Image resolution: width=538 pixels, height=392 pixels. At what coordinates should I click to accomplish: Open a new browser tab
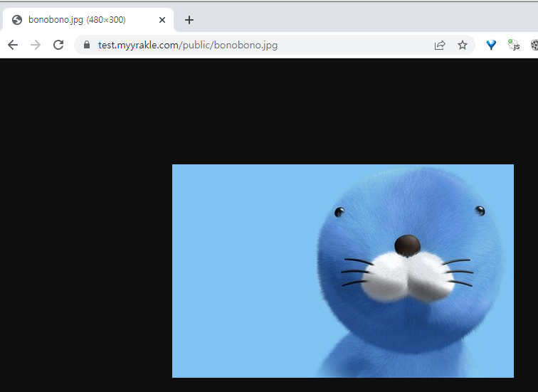point(189,20)
